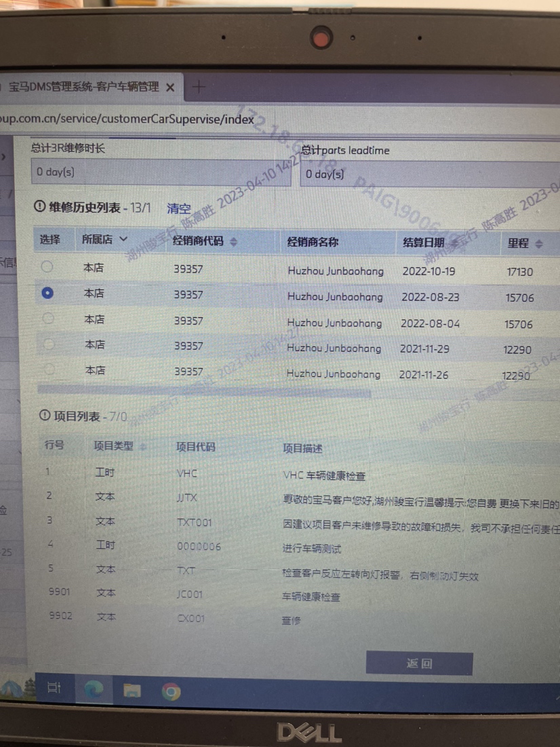Viewport: 560px width, 747px height.
Task: Click the item code 0000006
Action: tap(199, 546)
